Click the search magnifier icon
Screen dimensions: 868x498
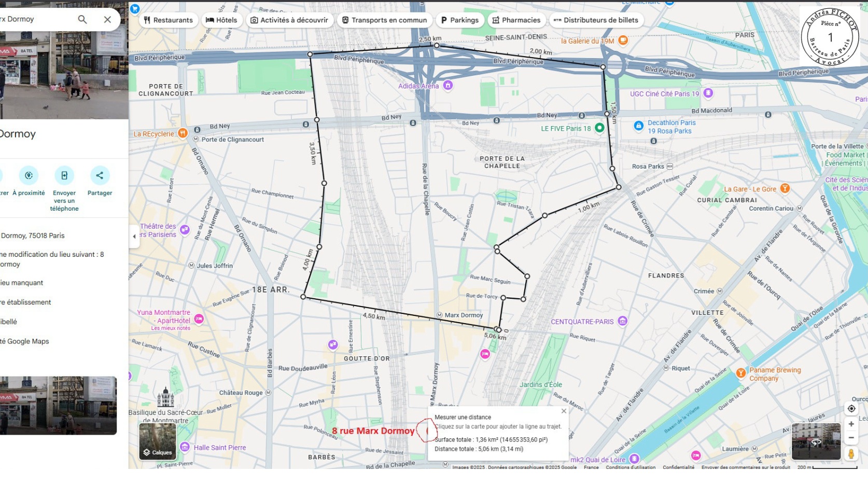coord(82,19)
